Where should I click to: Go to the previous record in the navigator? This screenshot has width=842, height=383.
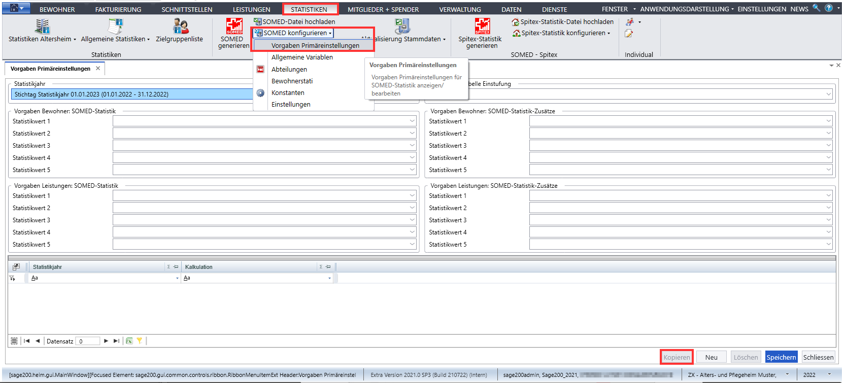[x=37, y=341]
